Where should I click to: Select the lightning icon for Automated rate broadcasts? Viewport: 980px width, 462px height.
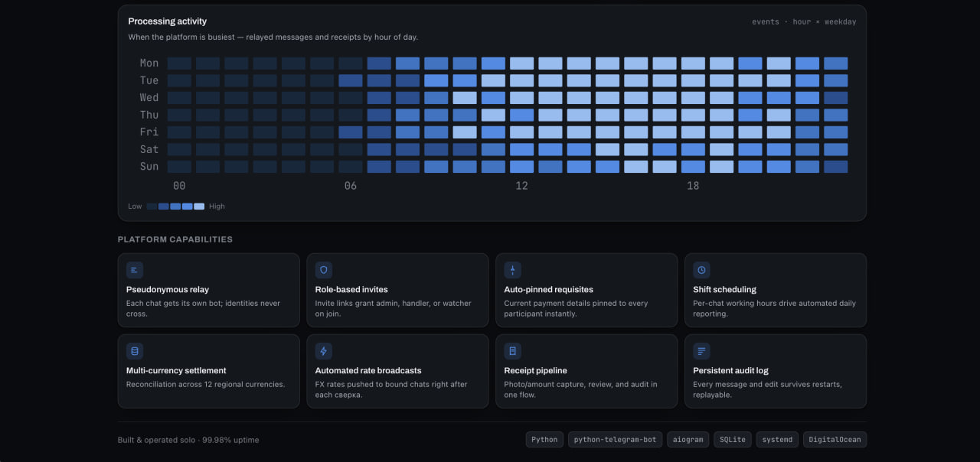pyautogui.click(x=324, y=351)
